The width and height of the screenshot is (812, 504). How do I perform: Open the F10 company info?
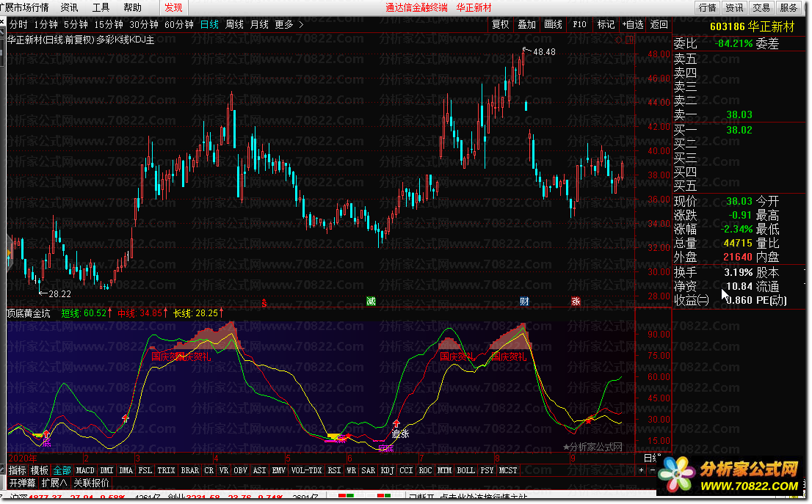(579, 24)
